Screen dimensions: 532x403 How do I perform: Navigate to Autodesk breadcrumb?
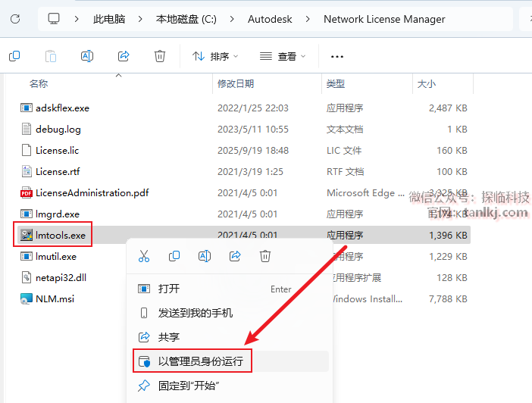tap(270, 19)
